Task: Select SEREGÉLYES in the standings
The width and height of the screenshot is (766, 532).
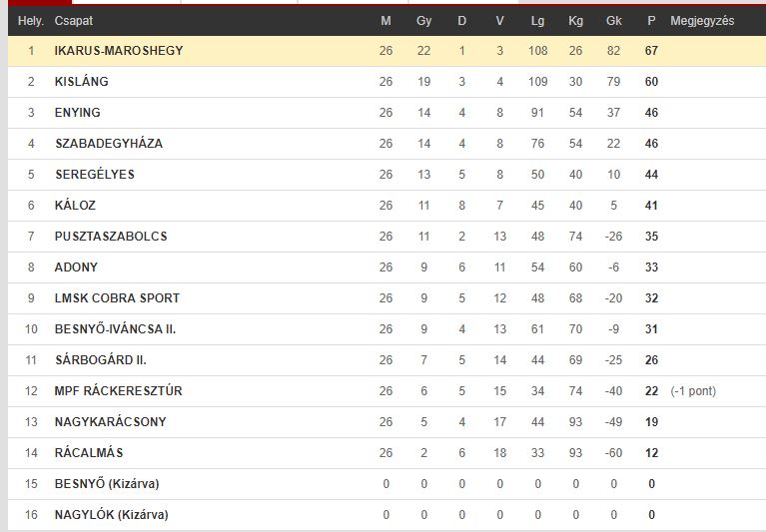Action: [94, 175]
